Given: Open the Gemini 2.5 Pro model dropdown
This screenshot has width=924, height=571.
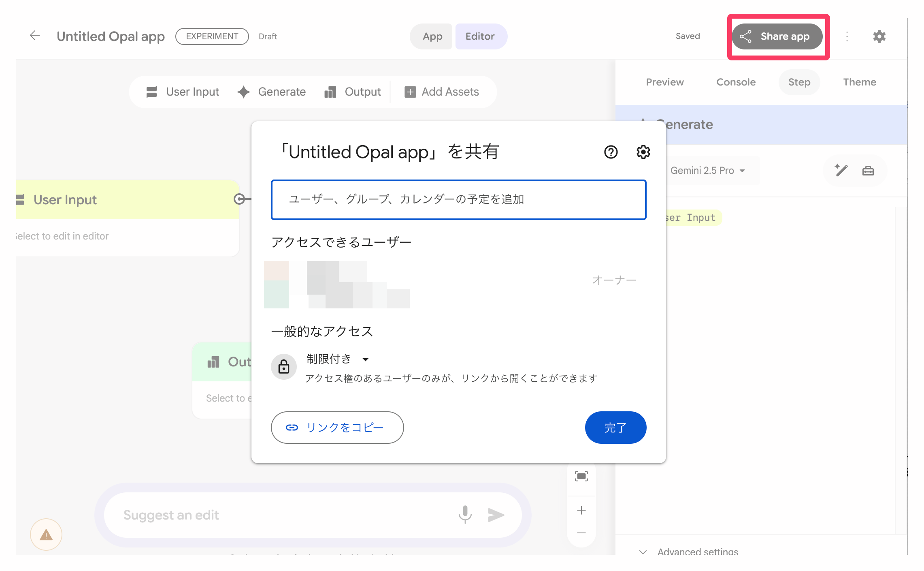Looking at the screenshot, I should 707,171.
